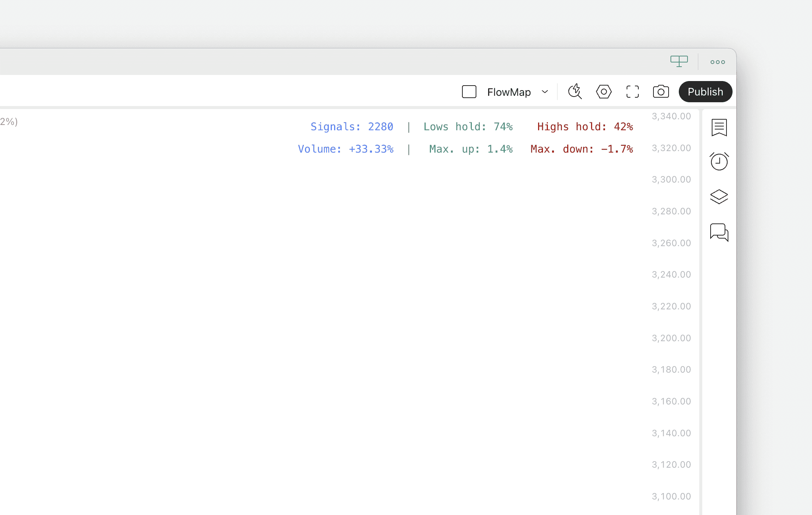This screenshot has height=515, width=812.
Task: Expand the FlowMap indicator dropdown
Action: click(x=544, y=92)
